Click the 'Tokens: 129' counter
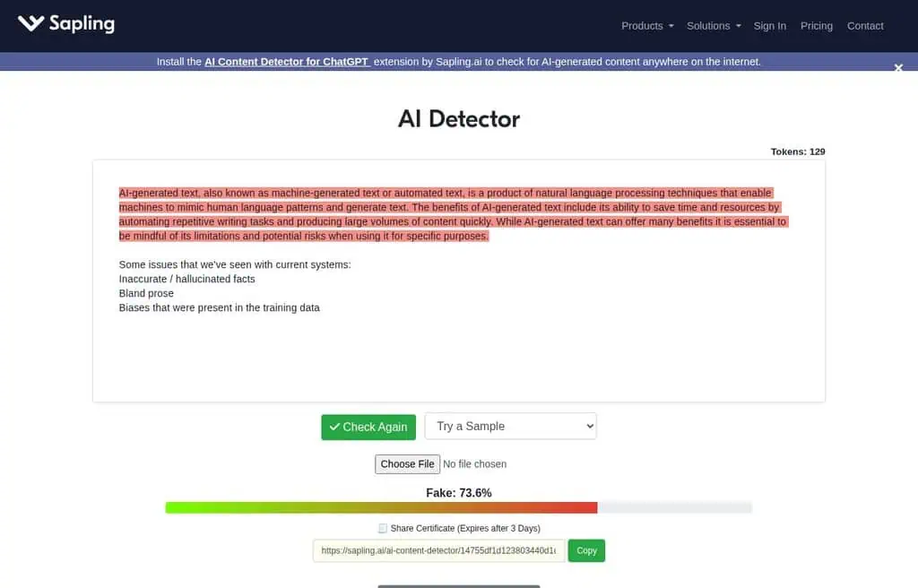 [x=797, y=151]
